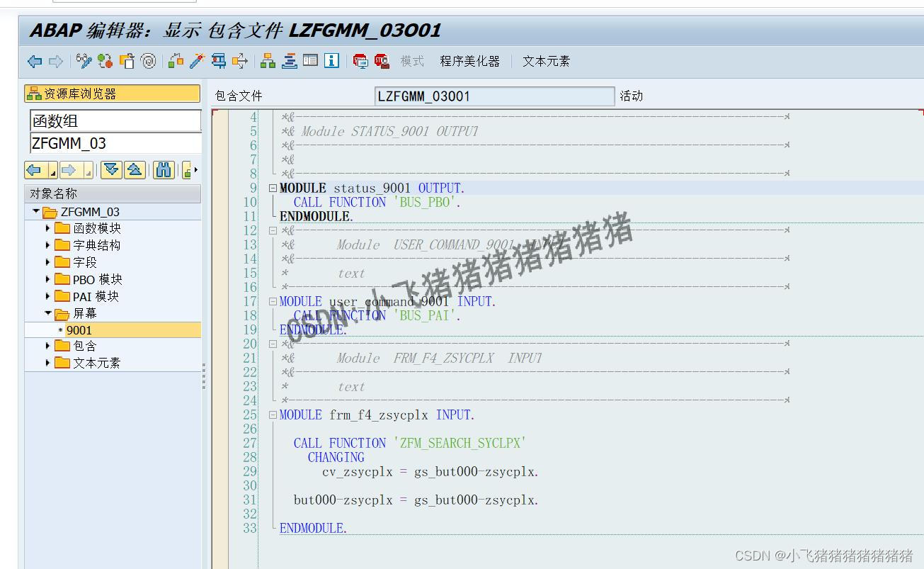Click the syntax Check icon
This screenshot has height=569, width=924.
pos(176,62)
